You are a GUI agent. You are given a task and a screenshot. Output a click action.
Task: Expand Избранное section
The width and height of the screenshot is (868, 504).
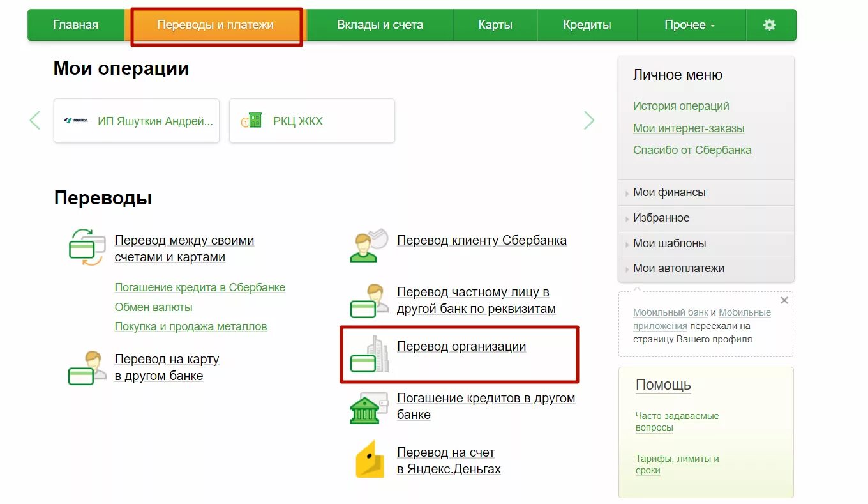click(x=706, y=218)
